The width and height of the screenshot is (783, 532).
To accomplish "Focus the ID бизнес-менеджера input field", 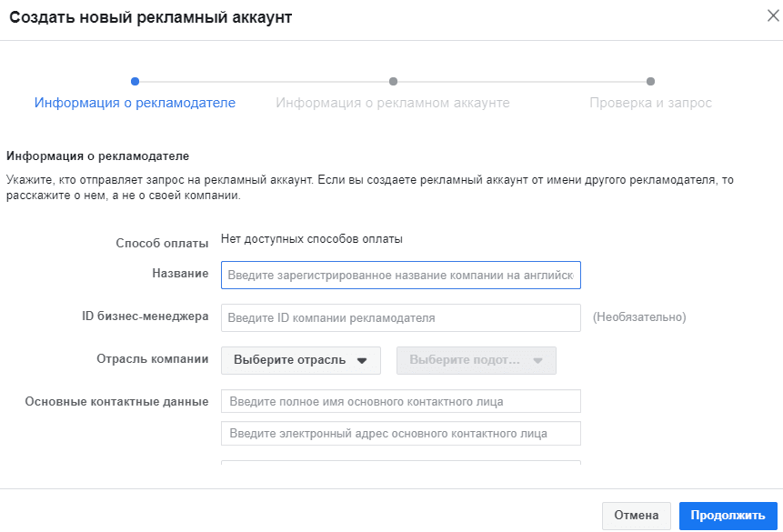I will tap(401, 317).
